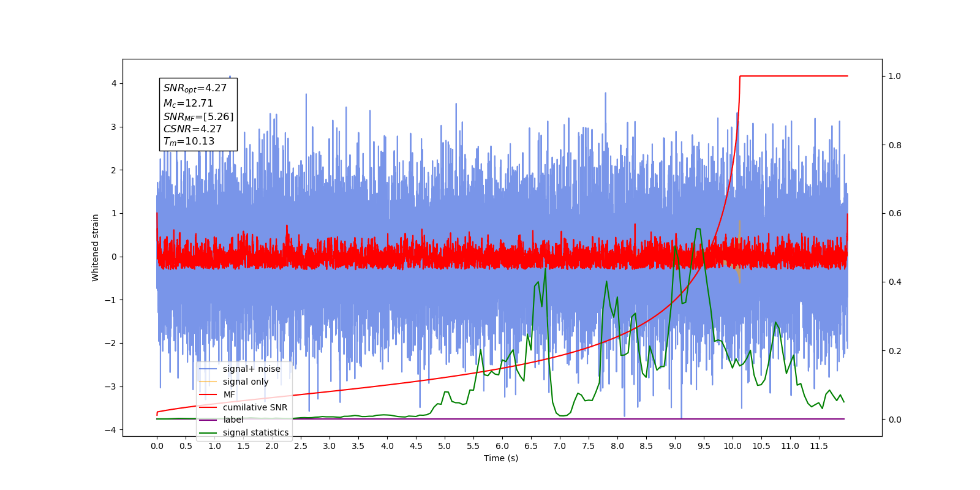Select the 'signal only' legend label

pos(246,382)
